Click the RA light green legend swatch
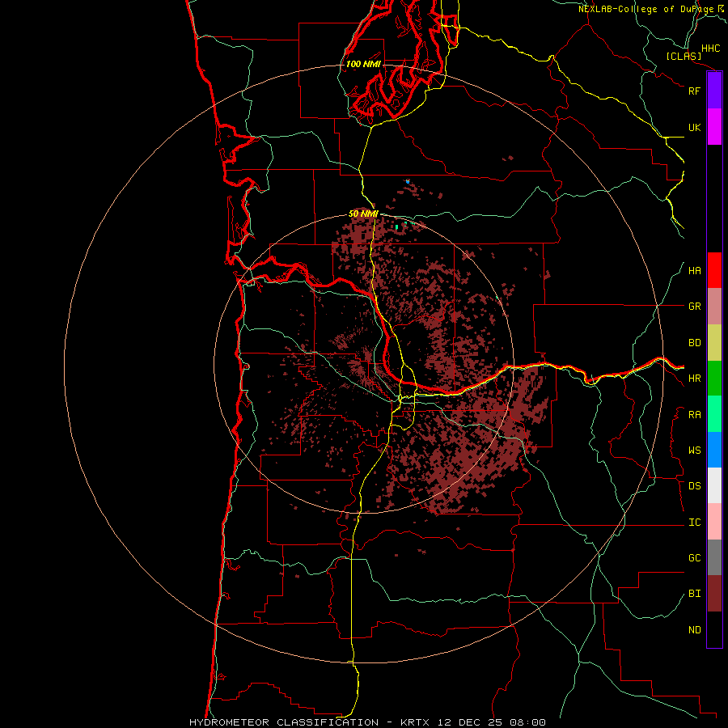This screenshot has width=728, height=728. [714, 414]
